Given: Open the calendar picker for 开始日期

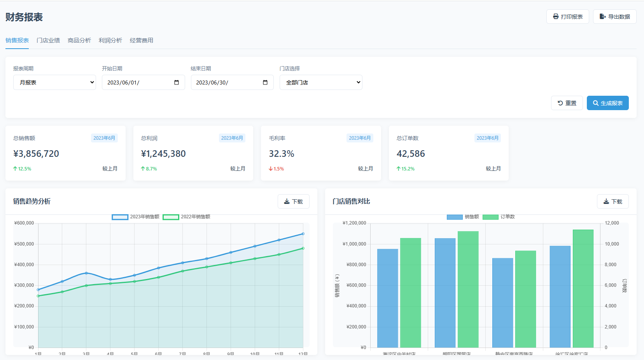Looking at the screenshot, I should (177, 83).
